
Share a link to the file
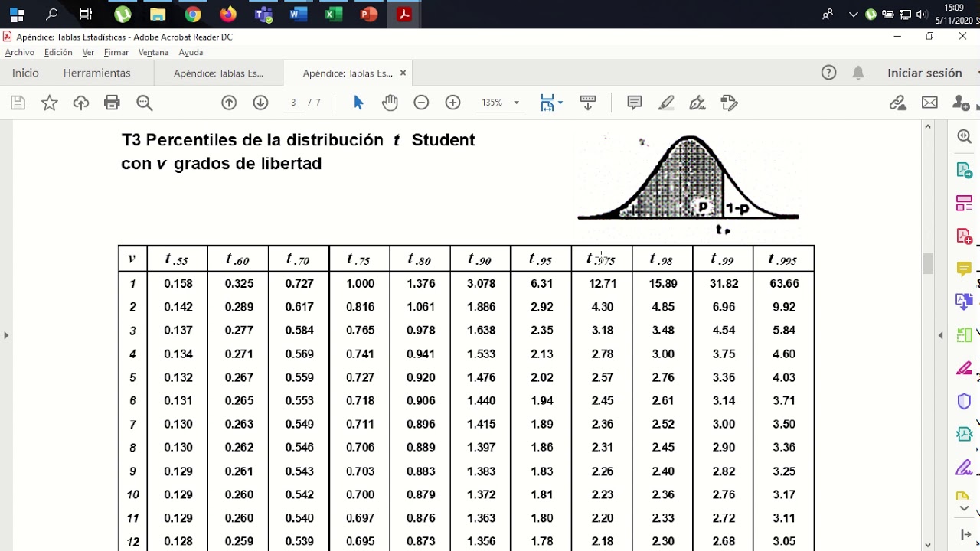pos(898,103)
